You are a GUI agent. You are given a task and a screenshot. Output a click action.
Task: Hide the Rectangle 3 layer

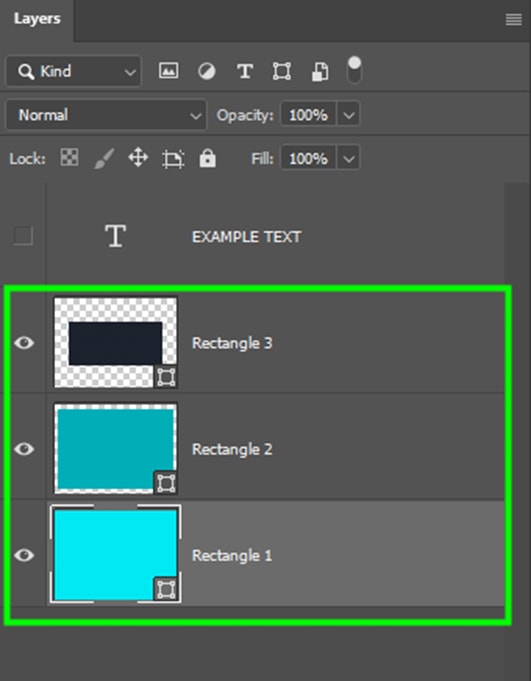coord(24,343)
